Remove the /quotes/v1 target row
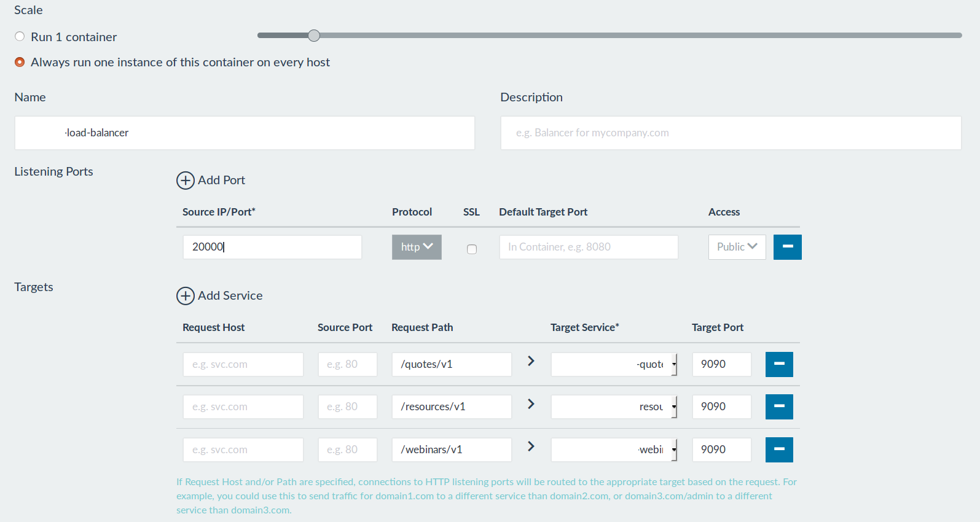This screenshot has width=980, height=522. coord(779,364)
